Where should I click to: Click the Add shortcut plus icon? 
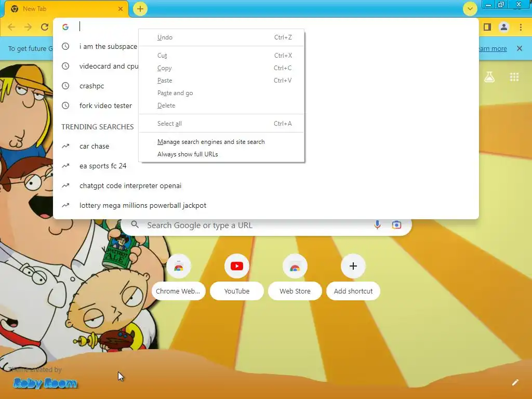point(353,266)
